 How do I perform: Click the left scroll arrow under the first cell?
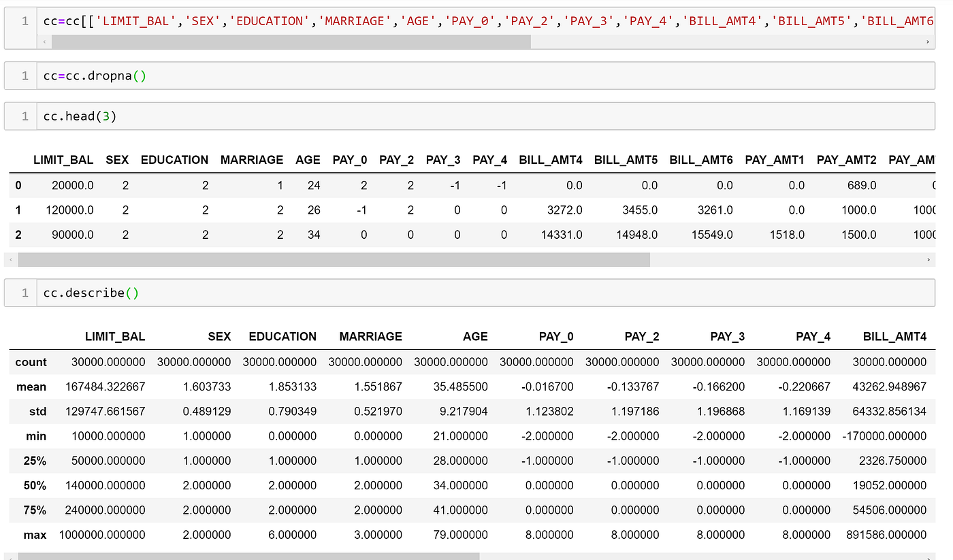(44, 42)
